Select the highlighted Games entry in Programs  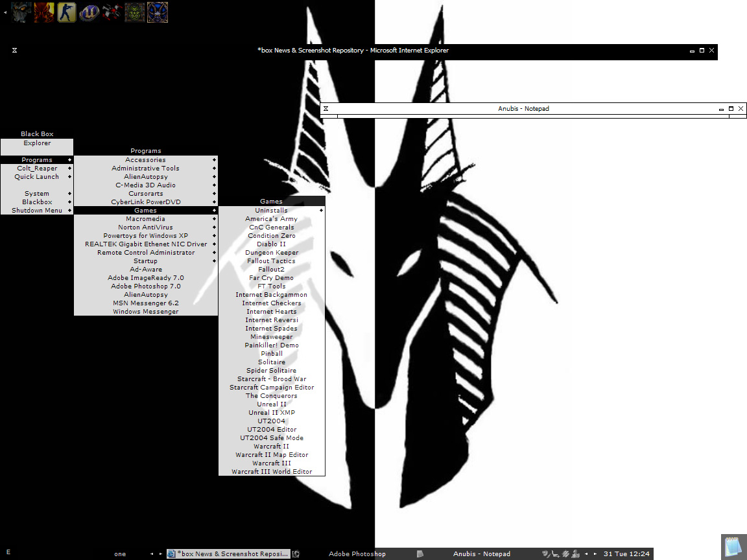(146, 211)
